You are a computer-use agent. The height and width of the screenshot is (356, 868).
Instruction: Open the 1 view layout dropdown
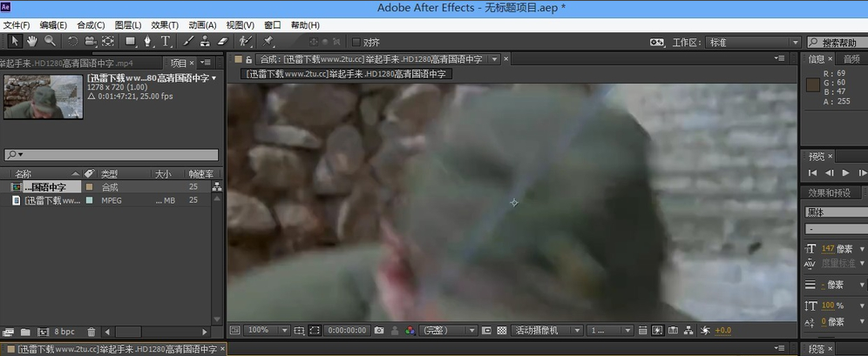point(610,331)
